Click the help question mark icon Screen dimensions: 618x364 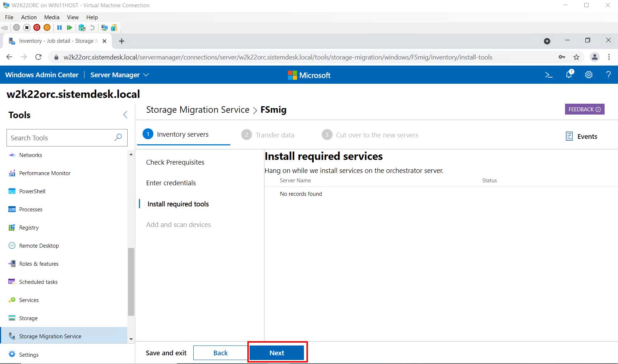click(608, 75)
